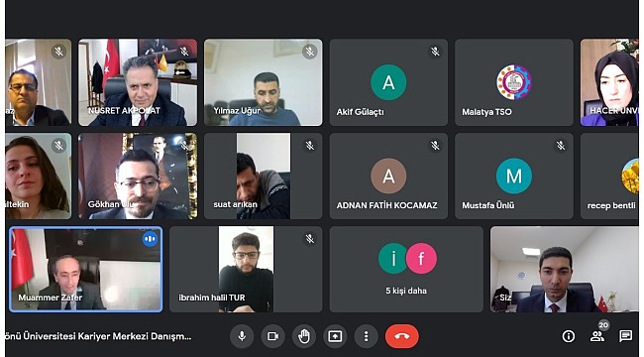644x357 pixels.
Task: Click speaking indicator on Muammer Zafer tile
Action: [150, 239]
